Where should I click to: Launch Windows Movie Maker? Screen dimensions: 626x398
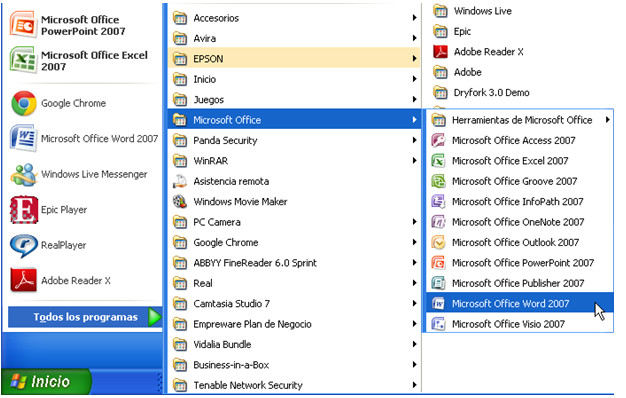point(294,202)
